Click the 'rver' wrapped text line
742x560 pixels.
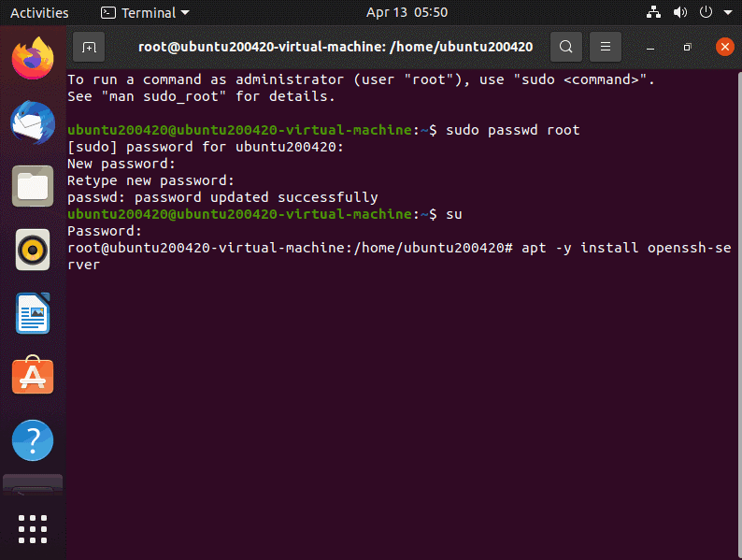point(84,266)
